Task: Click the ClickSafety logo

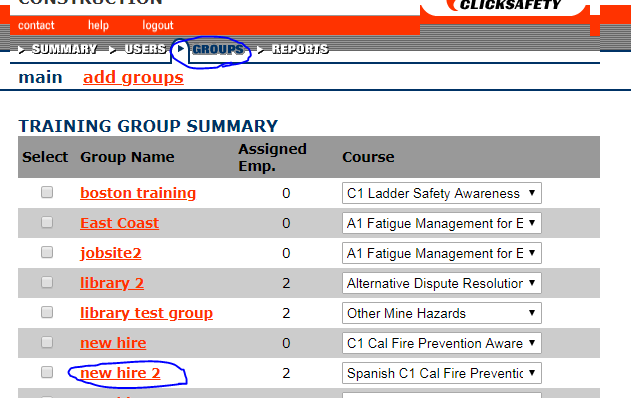Action: click(x=505, y=5)
